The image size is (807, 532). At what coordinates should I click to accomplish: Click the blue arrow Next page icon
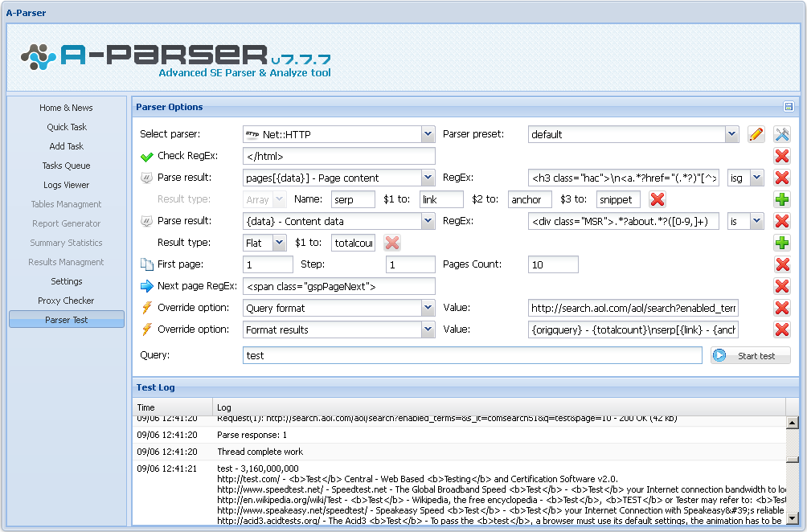[x=146, y=286]
